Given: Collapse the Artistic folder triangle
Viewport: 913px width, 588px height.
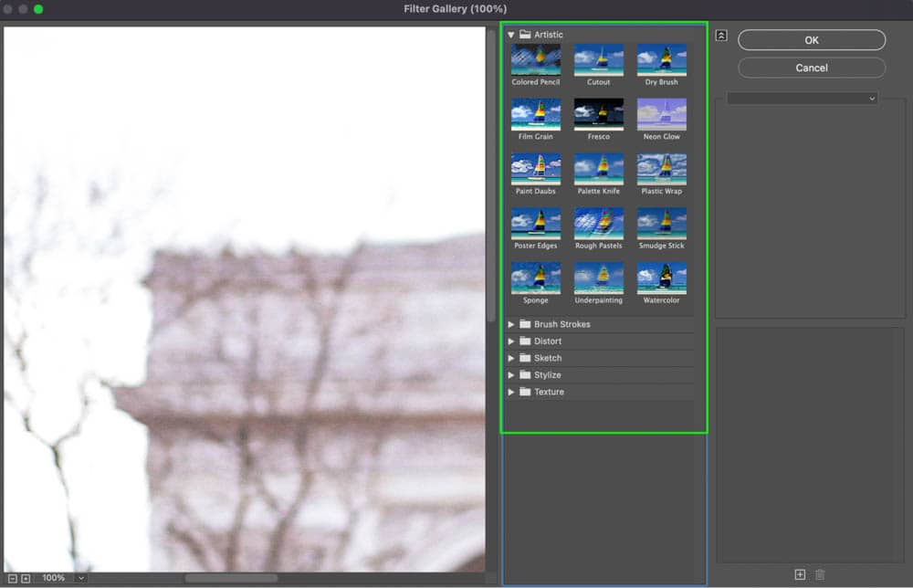Looking at the screenshot, I should click(x=510, y=35).
